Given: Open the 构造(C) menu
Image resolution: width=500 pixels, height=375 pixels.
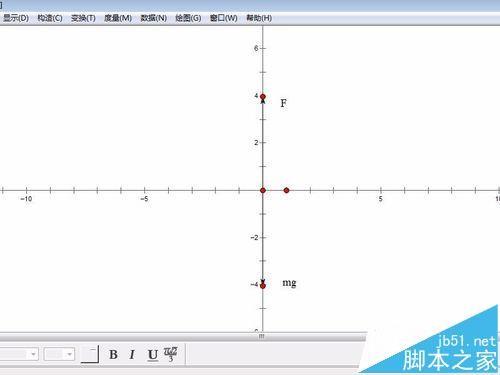Looking at the screenshot, I should (x=50, y=18).
